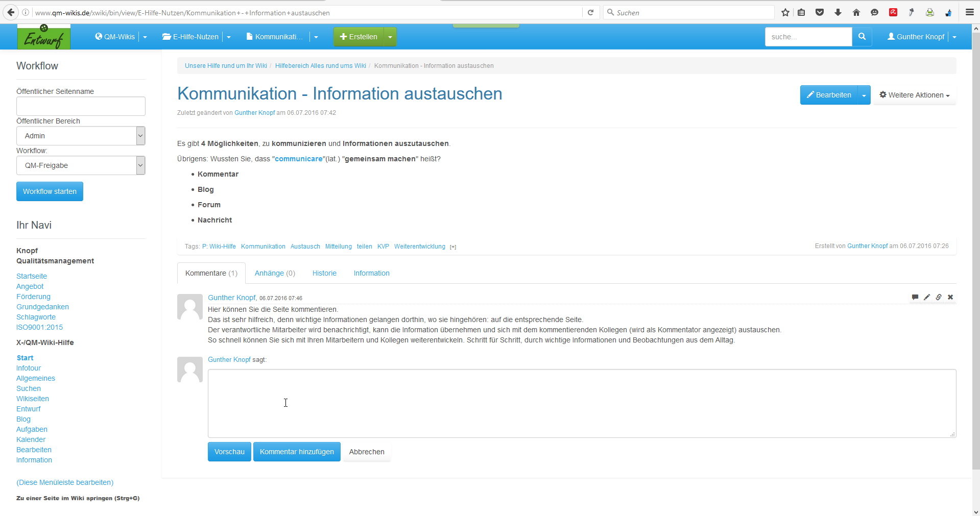
Task: Click the magnifier search button in the wiki header
Action: click(x=862, y=37)
